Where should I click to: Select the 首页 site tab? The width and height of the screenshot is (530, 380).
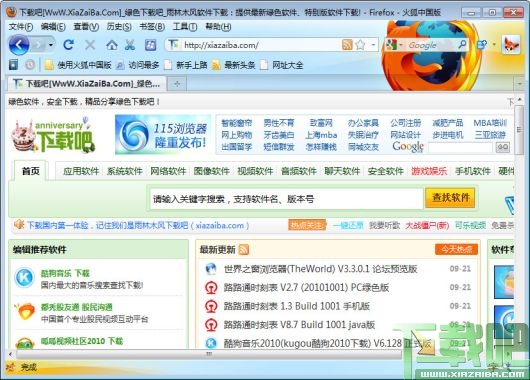tap(31, 171)
